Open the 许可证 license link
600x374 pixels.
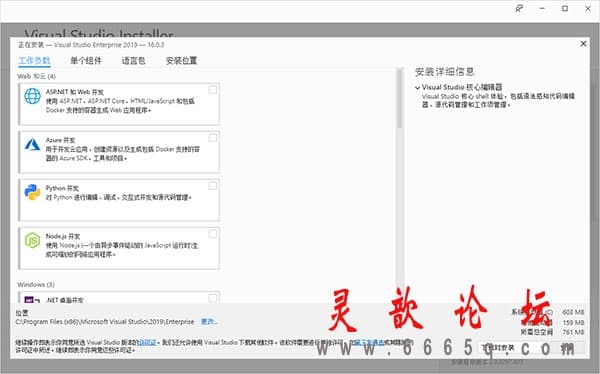point(147,342)
